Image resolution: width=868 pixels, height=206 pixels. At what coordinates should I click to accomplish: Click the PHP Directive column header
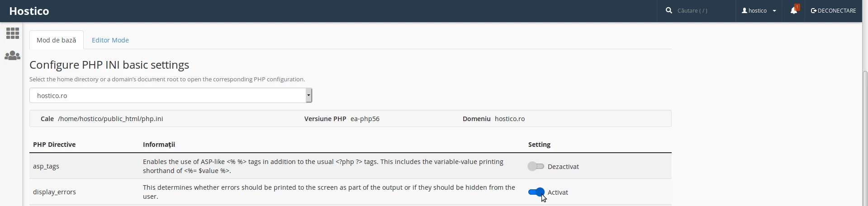54,145
